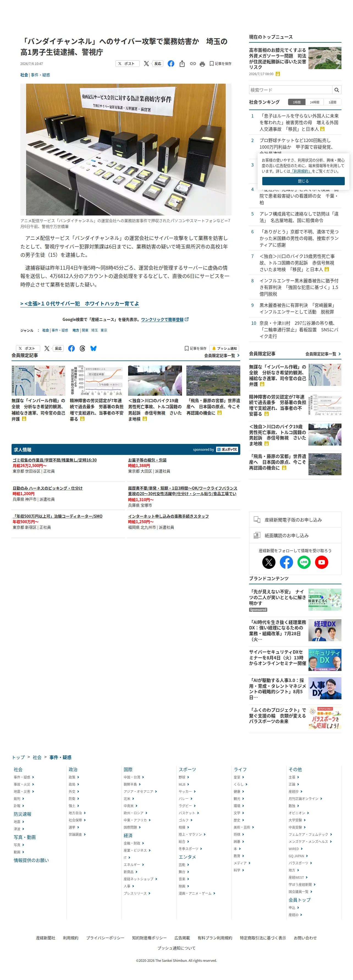Click the X ポスト button beside the article date
353x980 pixels.
click(127, 64)
